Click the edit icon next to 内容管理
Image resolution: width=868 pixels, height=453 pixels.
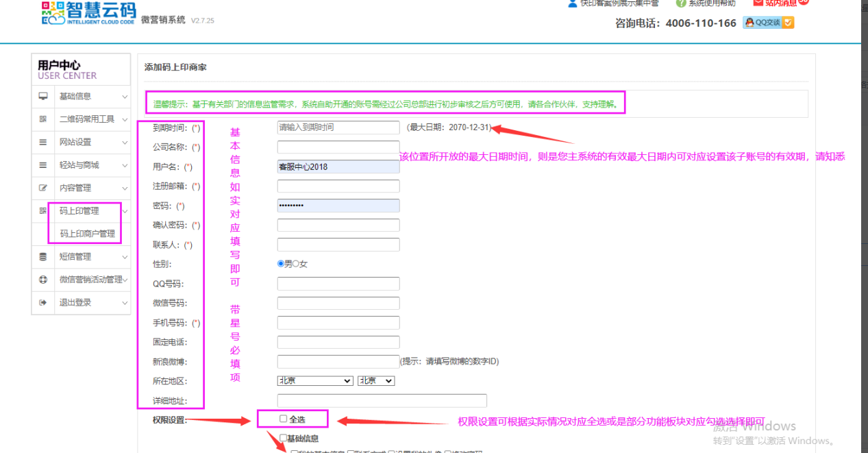[43, 188]
